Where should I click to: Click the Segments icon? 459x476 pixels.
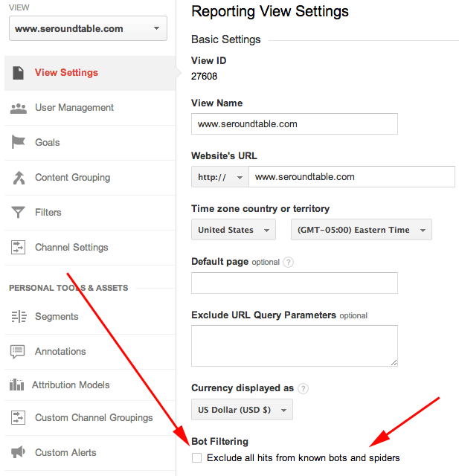tap(19, 317)
